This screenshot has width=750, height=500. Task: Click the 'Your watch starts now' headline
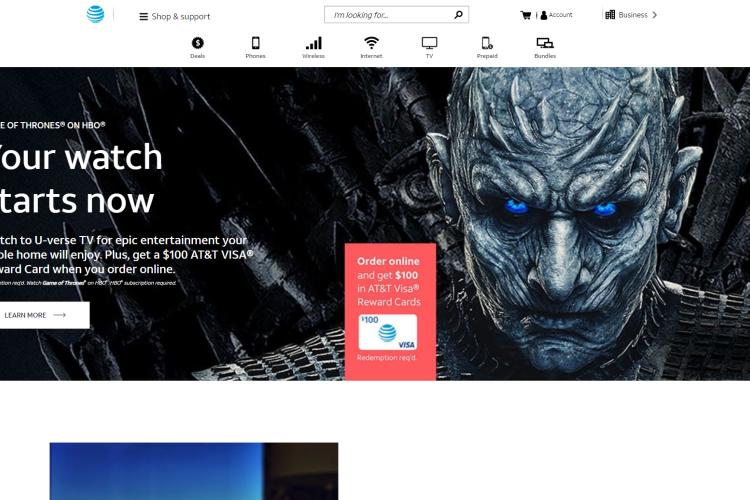pos(80,178)
